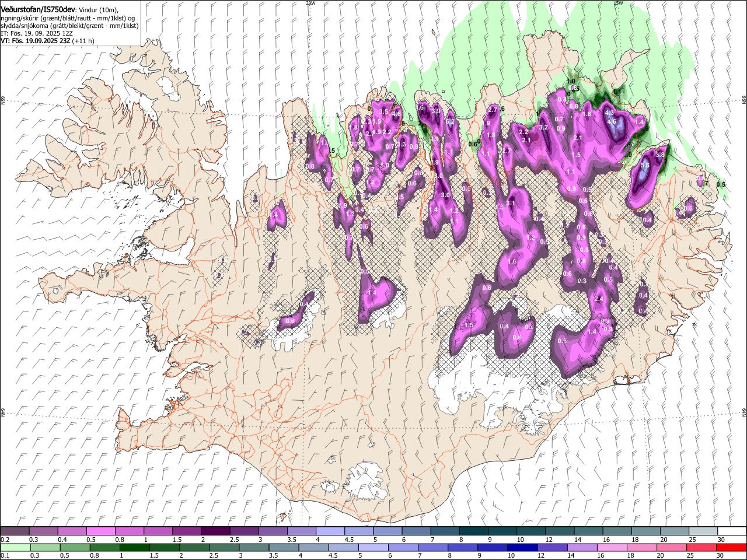Click the 30 label in the rain legend row

point(721,555)
